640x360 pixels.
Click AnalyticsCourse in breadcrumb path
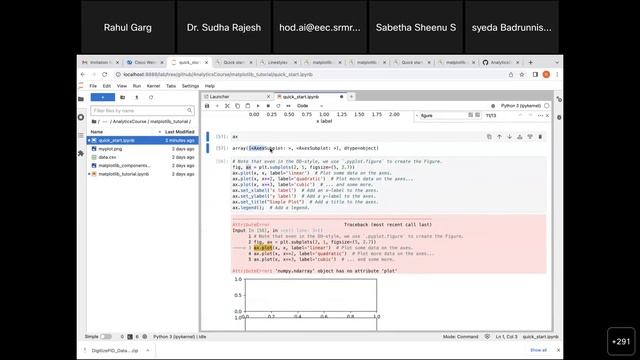pyautogui.click(x=129, y=122)
